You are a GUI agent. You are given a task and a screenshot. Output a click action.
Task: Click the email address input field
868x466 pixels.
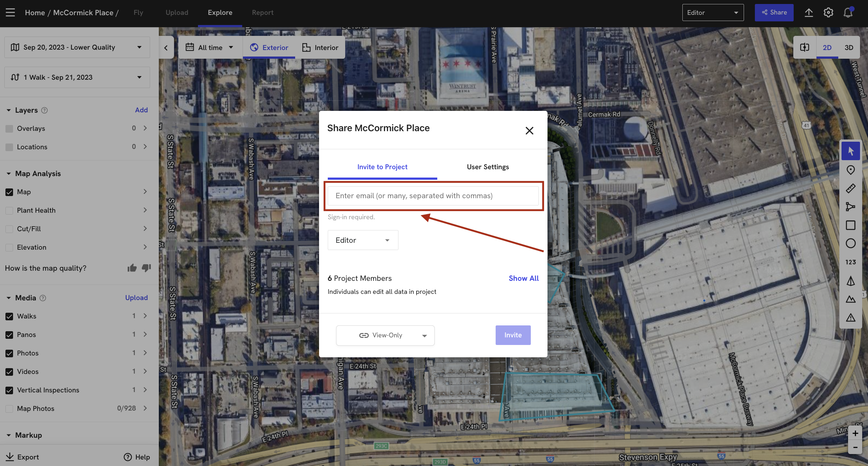tap(433, 196)
